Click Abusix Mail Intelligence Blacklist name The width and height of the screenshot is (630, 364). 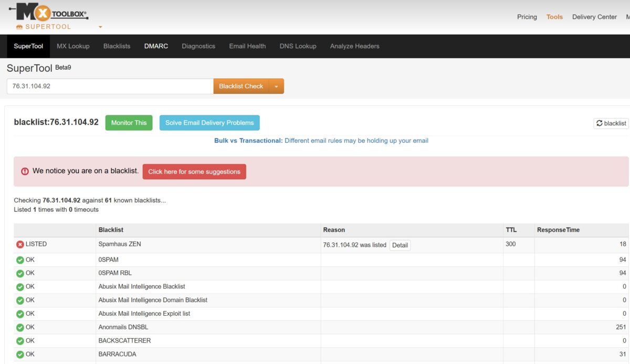[142, 286]
